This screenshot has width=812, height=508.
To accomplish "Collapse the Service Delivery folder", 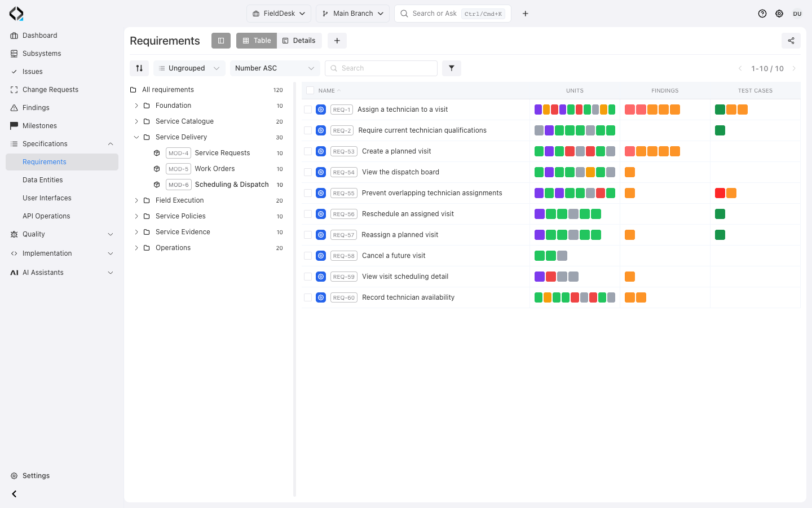I will click(136, 137).
